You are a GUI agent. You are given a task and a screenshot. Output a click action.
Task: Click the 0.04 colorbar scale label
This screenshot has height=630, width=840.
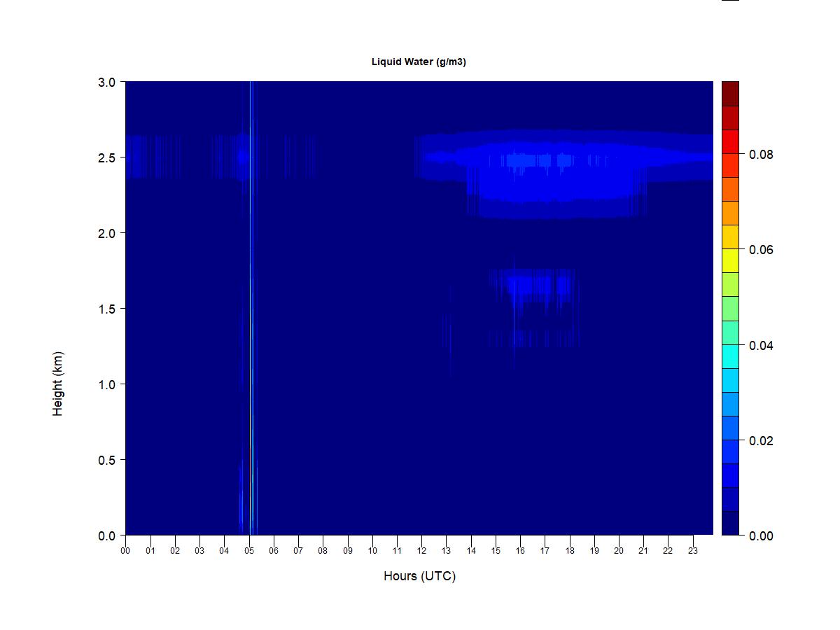[x=761, y=346]
